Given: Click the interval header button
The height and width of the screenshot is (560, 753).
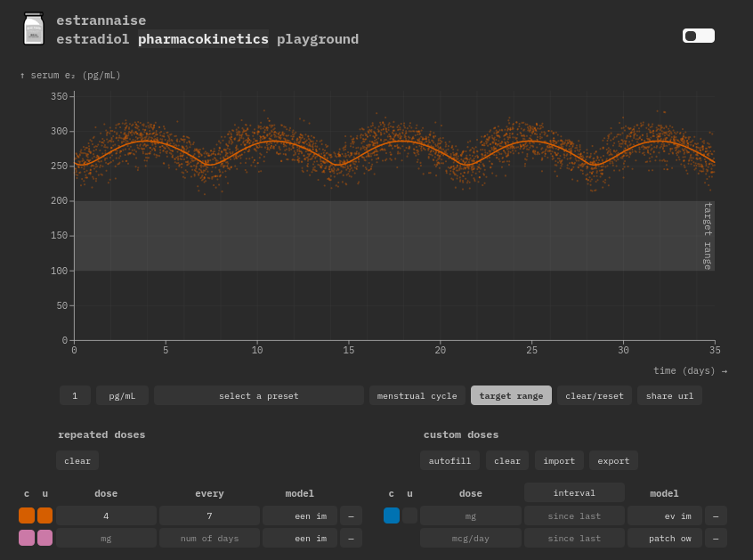Looking at the screenshot, I should tap(574, 492).
